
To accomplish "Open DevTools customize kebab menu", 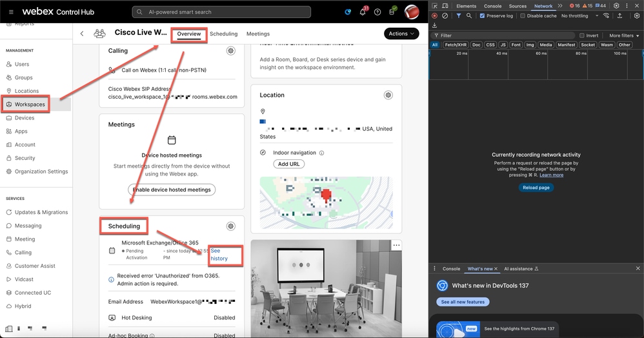I will click(x=627, y=6).
